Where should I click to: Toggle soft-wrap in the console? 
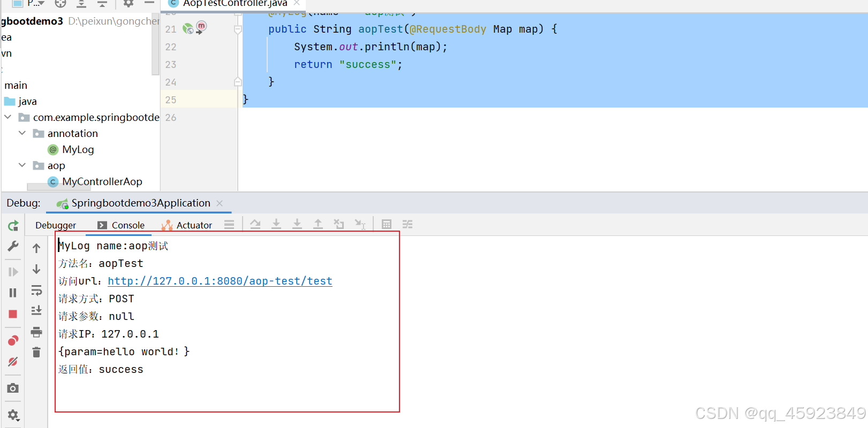click(36, 290)
